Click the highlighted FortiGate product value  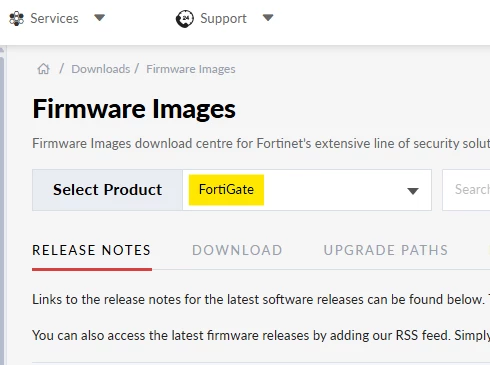tap(226, 190)
